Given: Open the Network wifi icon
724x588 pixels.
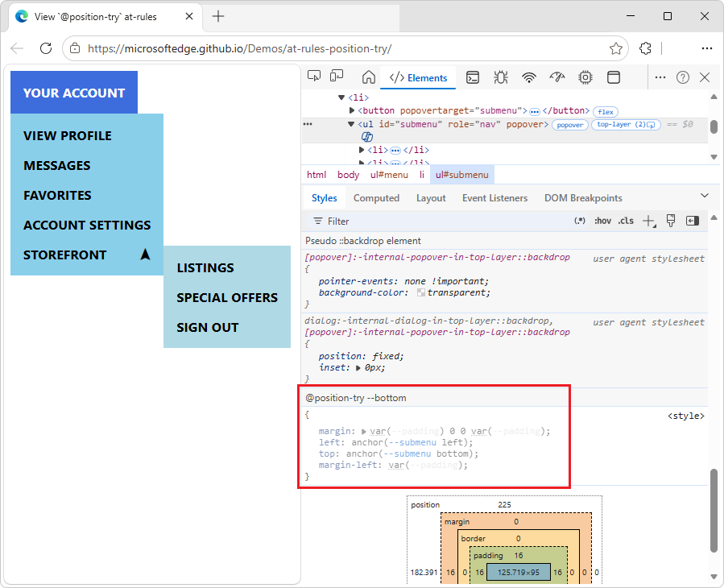Looking at the screenshot, I should 528,77.
